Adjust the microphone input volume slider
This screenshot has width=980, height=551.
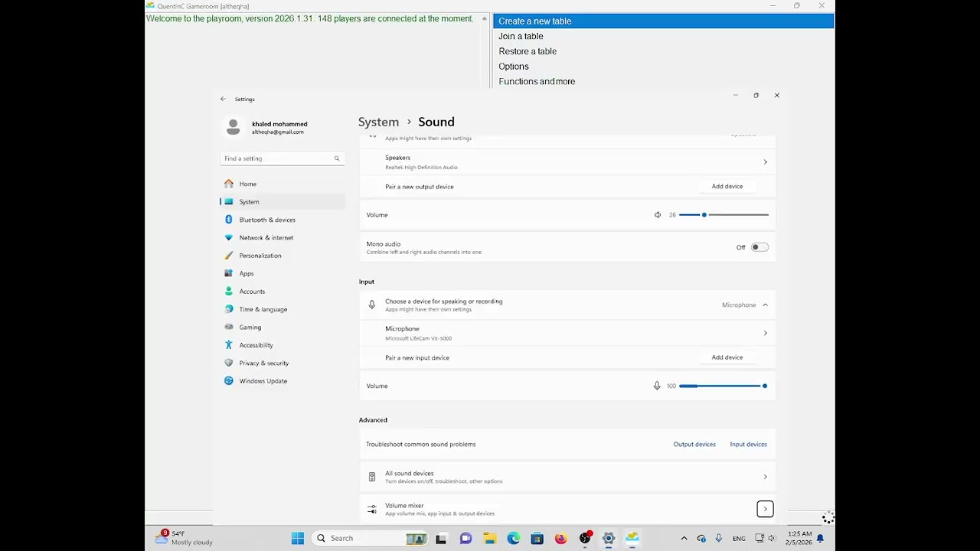click(x=724, y=386)
